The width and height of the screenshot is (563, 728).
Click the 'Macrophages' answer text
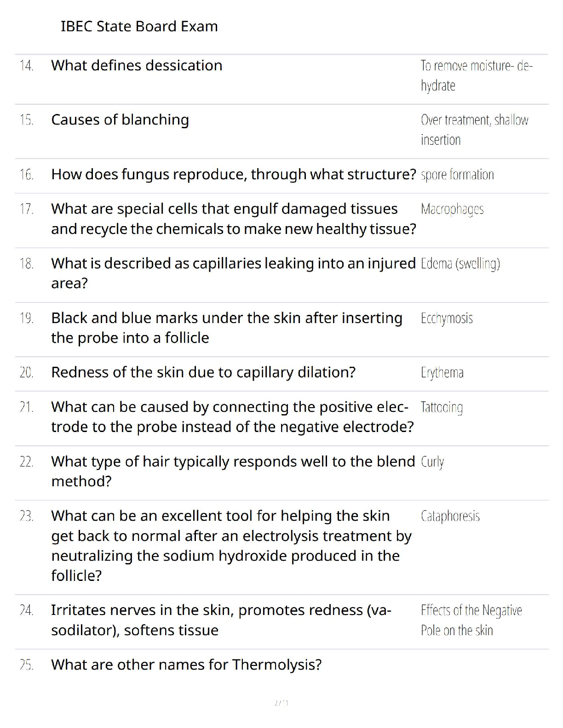(452, 209)
